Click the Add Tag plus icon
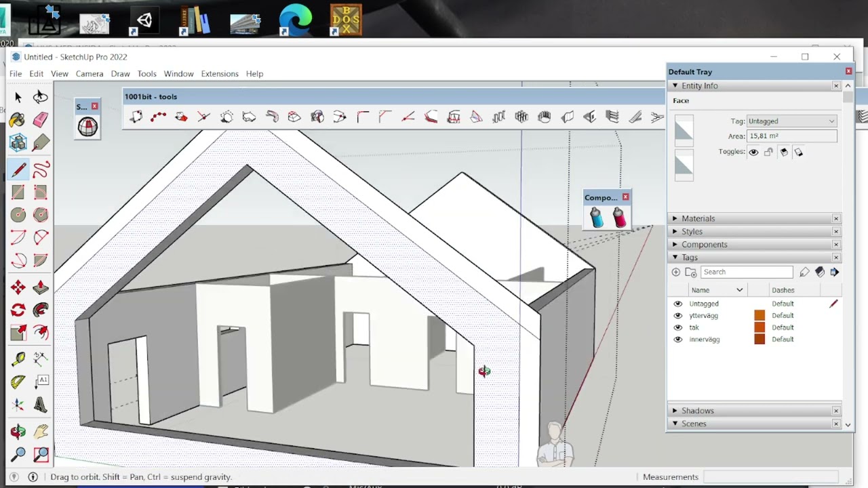The image size is (868, 488). [x=676, y=272]
